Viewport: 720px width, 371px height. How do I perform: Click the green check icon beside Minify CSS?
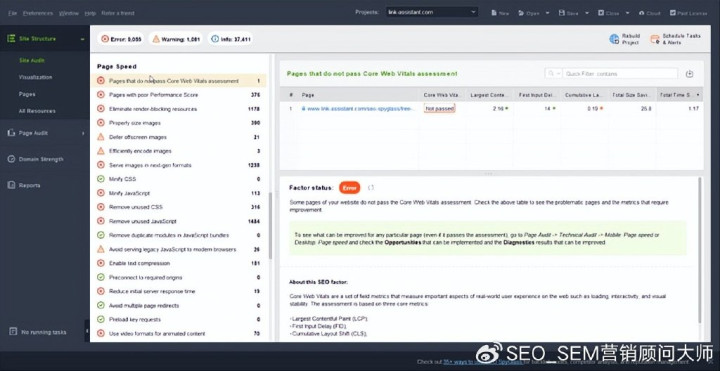(x=101, y=179)
